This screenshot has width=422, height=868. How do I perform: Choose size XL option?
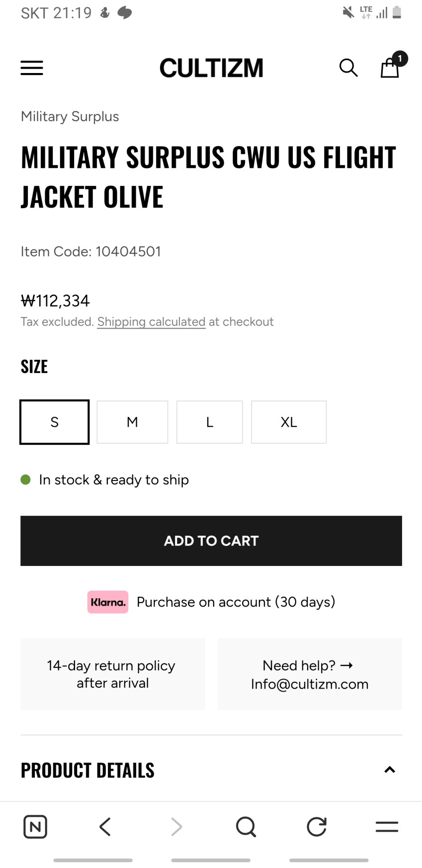[x=289, y=422]
